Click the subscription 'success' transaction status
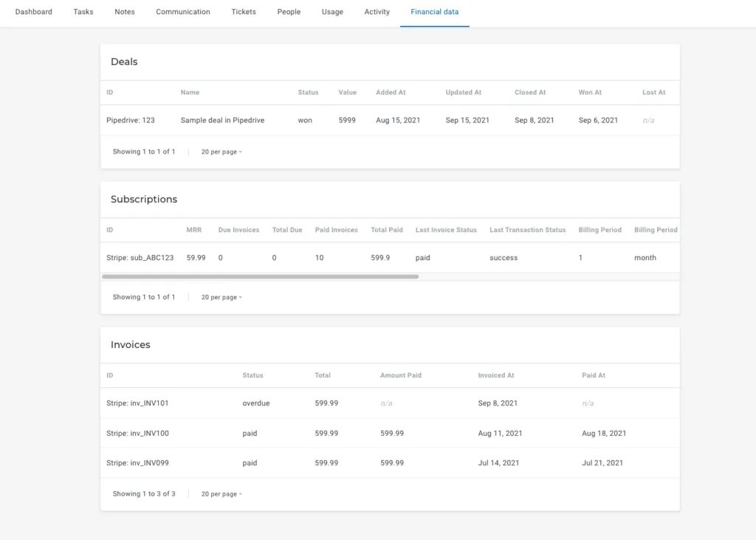 pyautogui.click(x=504, y=258)
